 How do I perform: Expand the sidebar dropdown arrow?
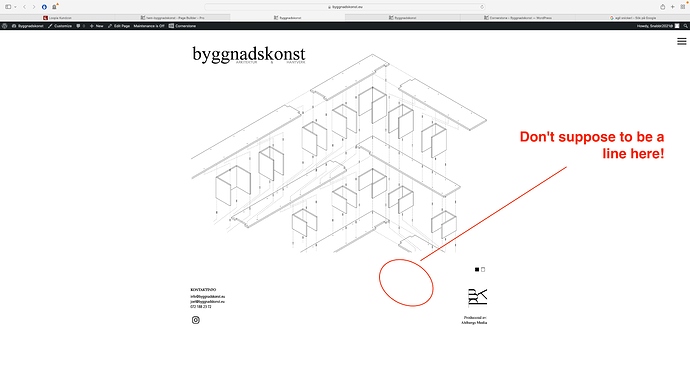[x=15, y=7]
